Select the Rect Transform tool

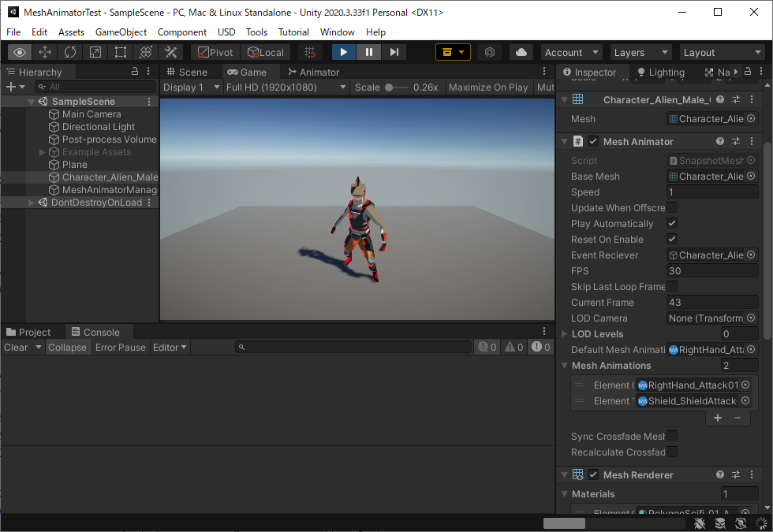click(x=120, y=52)
